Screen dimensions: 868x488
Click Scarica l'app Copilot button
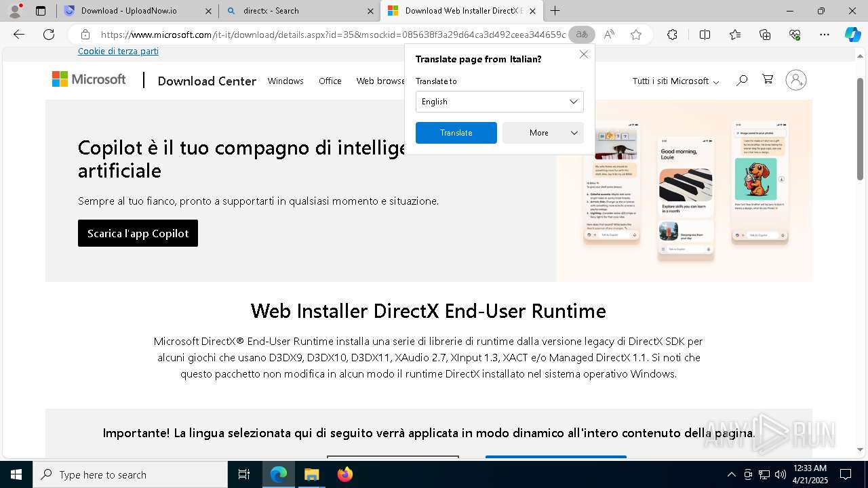point(138,233)
